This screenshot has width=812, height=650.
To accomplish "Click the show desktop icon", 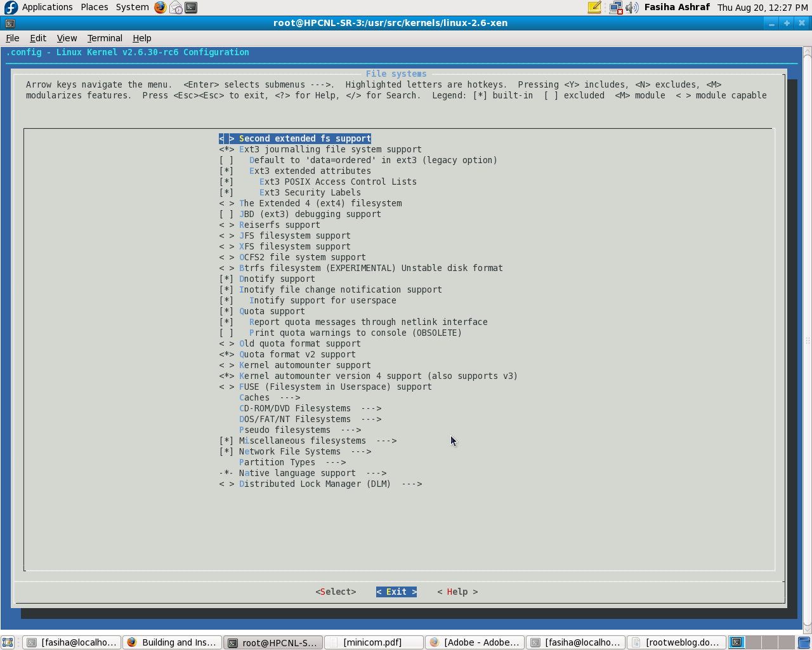I will (x=8, y=642).
